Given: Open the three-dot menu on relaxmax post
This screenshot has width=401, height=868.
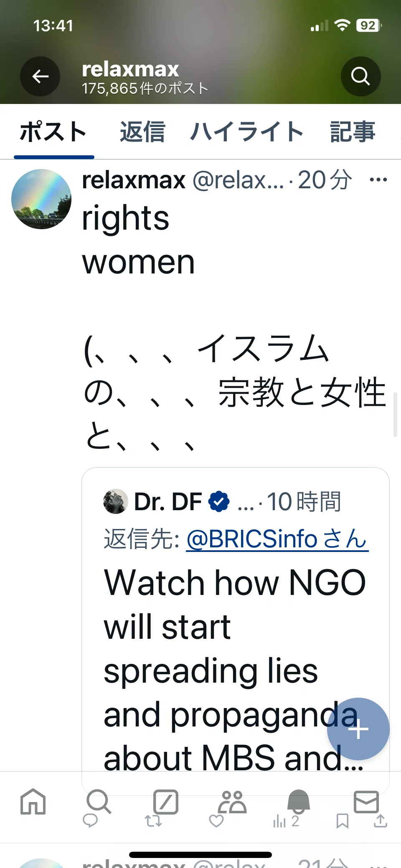Looking at the screenshot, I should pos(378,180).
